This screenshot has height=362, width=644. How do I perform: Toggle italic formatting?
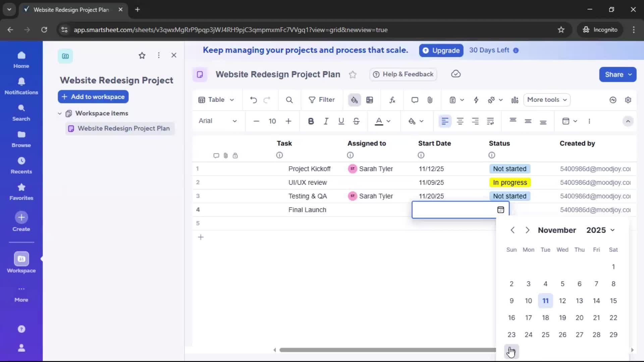[x=326, y=121]
